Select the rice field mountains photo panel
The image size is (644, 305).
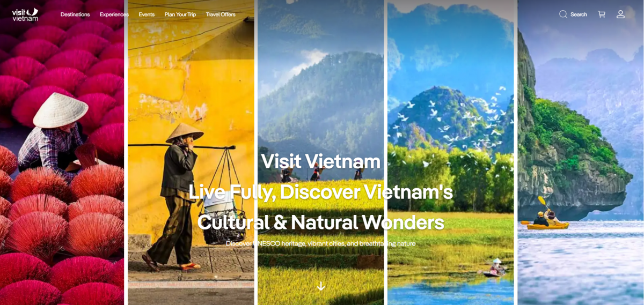[321, 152]
